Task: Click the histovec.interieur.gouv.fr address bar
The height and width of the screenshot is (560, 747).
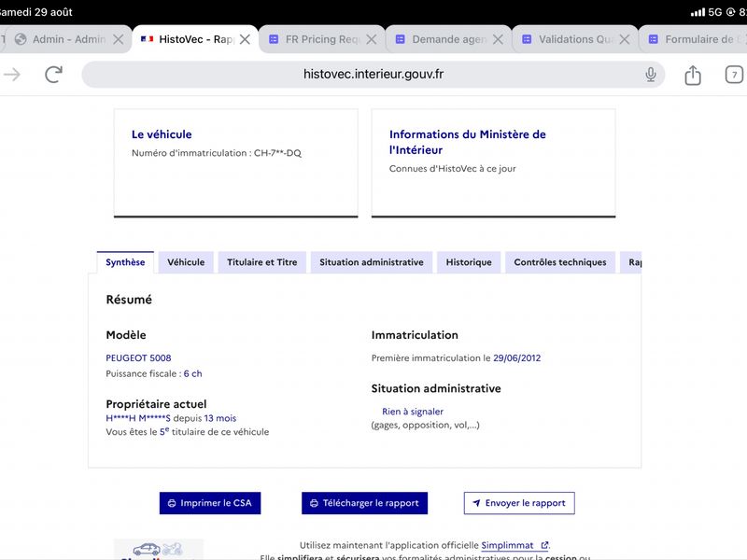Action: 373,75
